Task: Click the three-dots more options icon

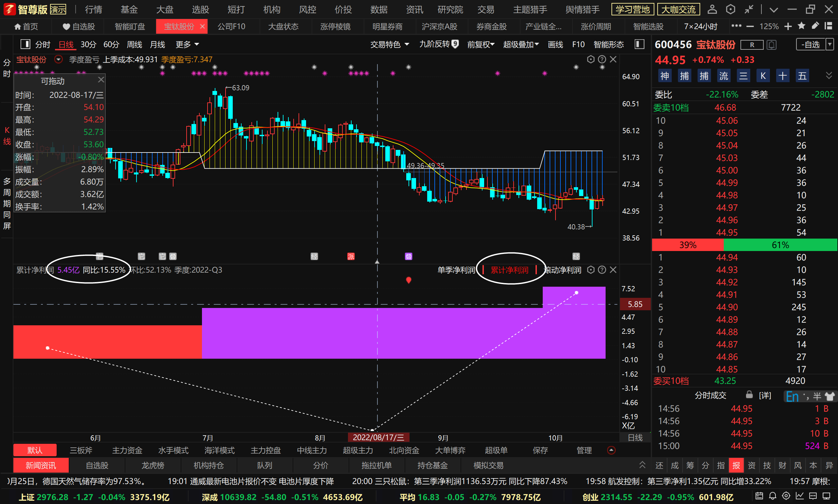Action: [x=736, y=26]
